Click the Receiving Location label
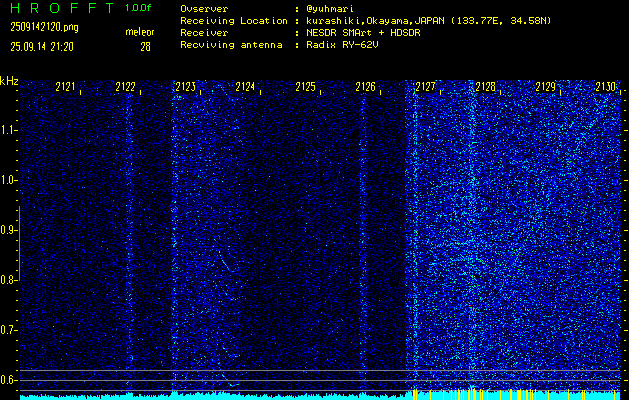The image size is (629, 400). coord(234,21)
